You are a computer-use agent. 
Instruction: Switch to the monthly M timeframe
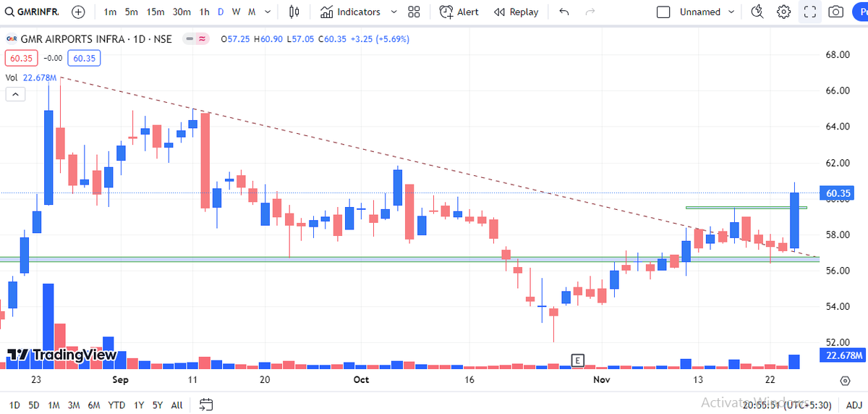point(252,12)
